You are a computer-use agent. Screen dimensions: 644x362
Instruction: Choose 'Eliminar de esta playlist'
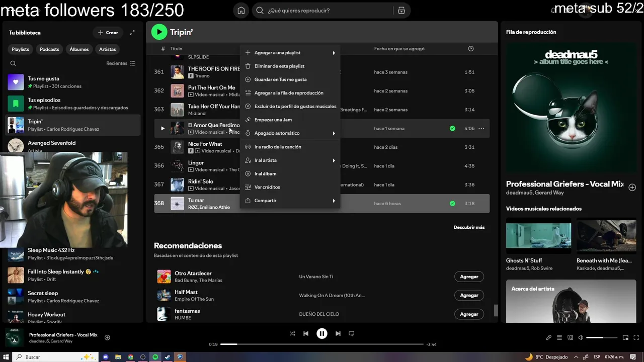click(290, 66)
